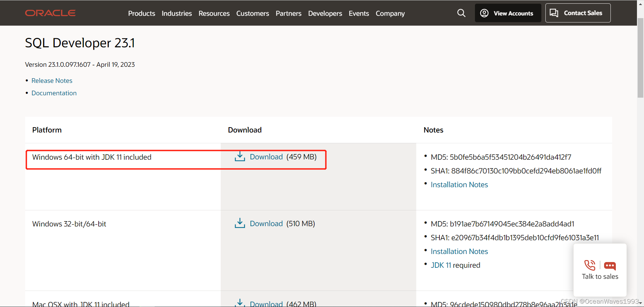Open the Resources menu
Viewport: 644px width, 307px height.
(214, 13)
